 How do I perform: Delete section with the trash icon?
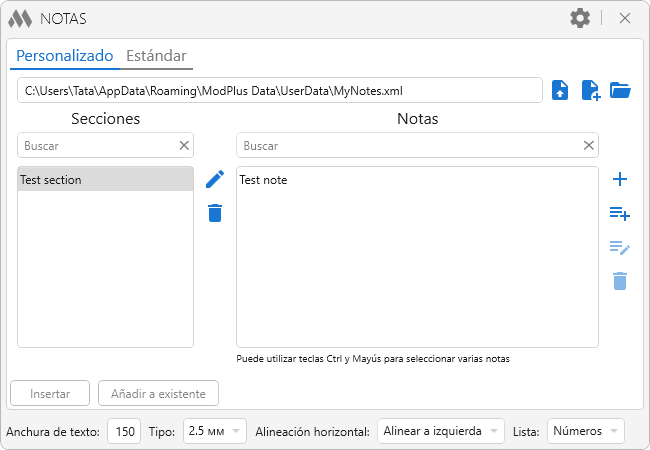[x=214, y=212]
